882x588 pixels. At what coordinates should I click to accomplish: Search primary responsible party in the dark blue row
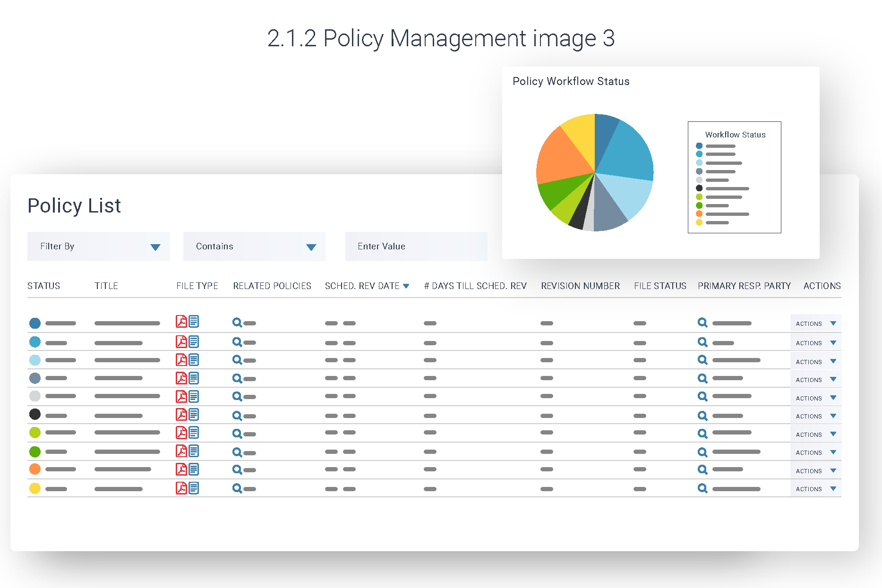tap(702, 323)
